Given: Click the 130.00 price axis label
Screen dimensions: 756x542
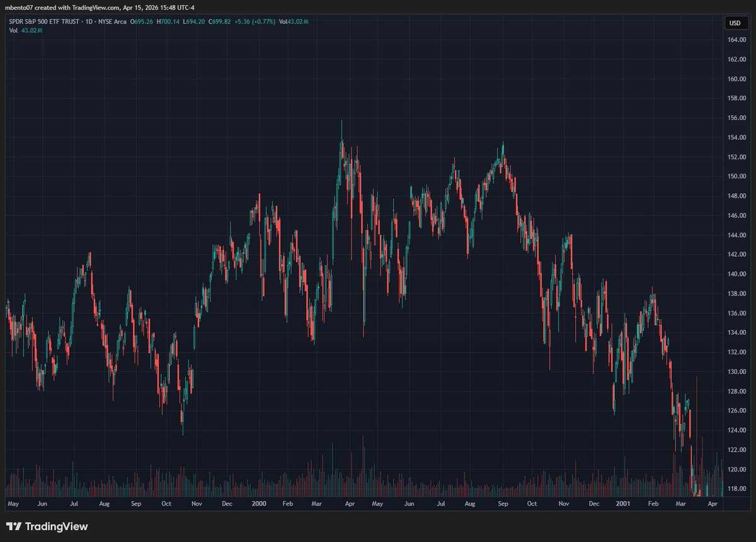Looking at the screenshot, I should pyautogui.click(x=736, y=372).
